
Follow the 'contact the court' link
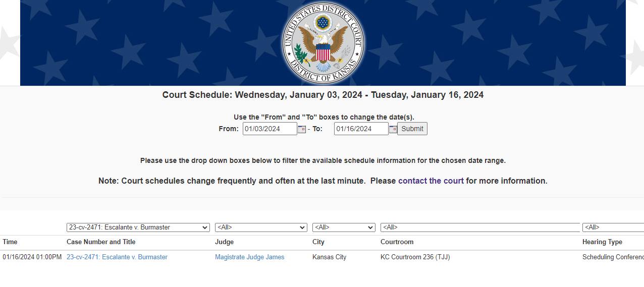(431, 181)
